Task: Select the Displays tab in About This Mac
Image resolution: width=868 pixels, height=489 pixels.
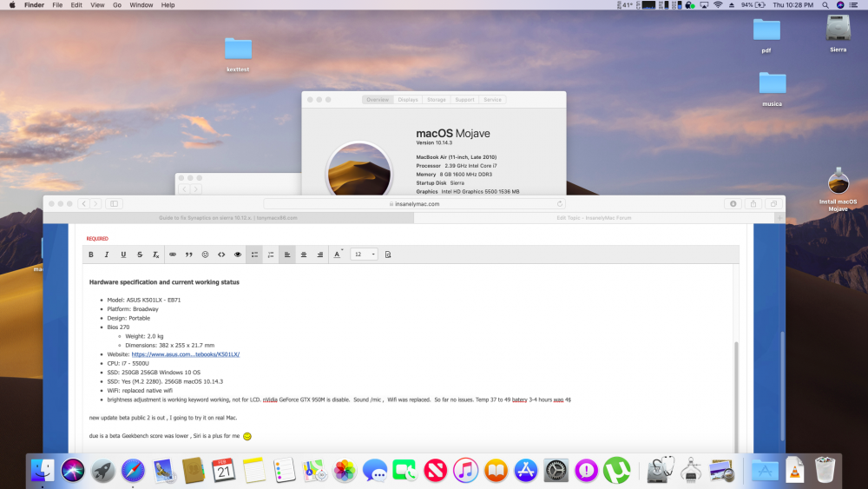Action: pyautogui.click(x=408, y=100)
